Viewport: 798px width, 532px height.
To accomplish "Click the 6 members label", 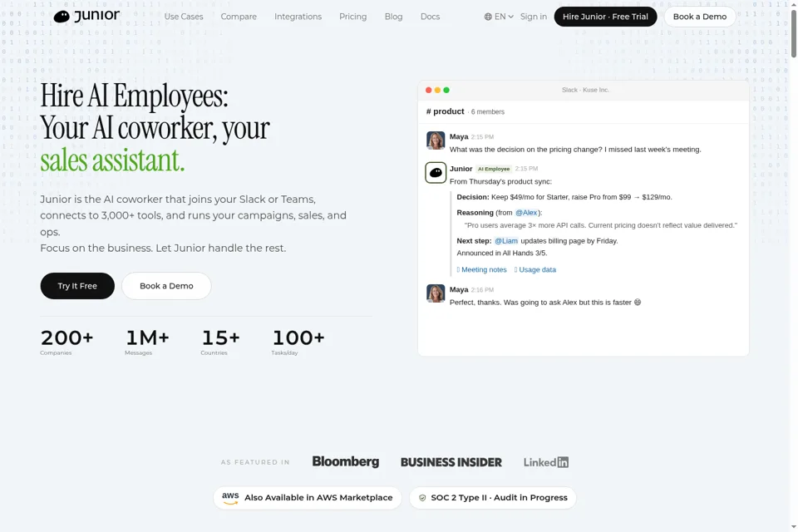I will (x=488, y=112).
